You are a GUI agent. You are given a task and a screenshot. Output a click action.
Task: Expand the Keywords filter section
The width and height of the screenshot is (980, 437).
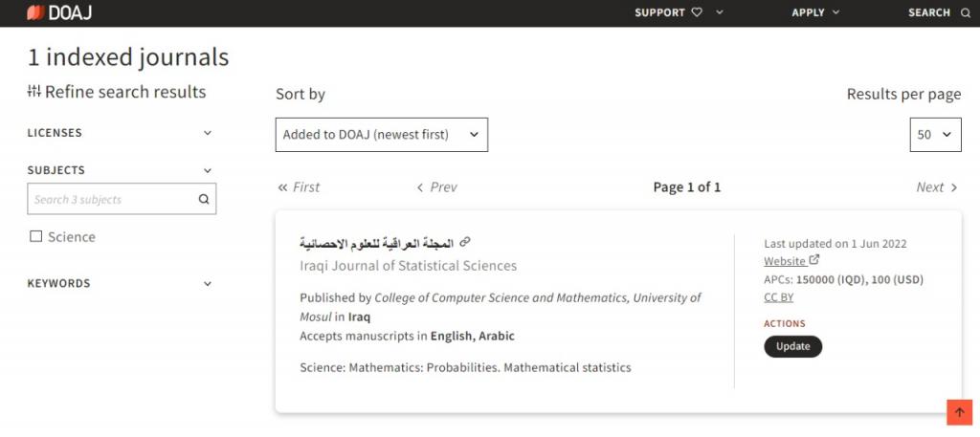208,284
